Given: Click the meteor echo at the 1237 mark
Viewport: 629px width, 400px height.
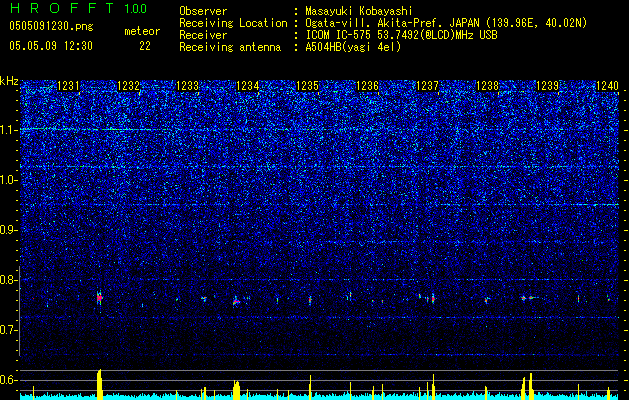Looking at the screenshot, I should tap(433, 299).
